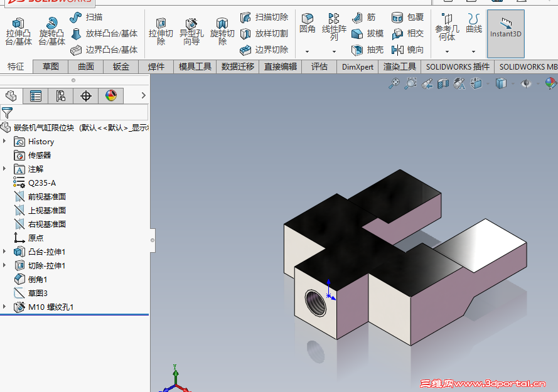Viewport: 558px width, 392px height.
Task: Select the 旋转凸台/基体 revolve boss tool
Action: (52, 32)
